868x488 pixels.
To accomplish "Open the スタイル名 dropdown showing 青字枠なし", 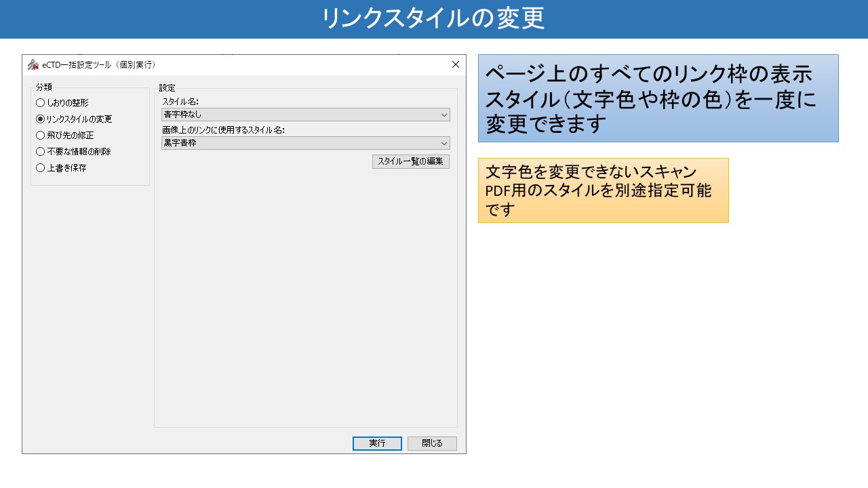I will tap(306, 115).
